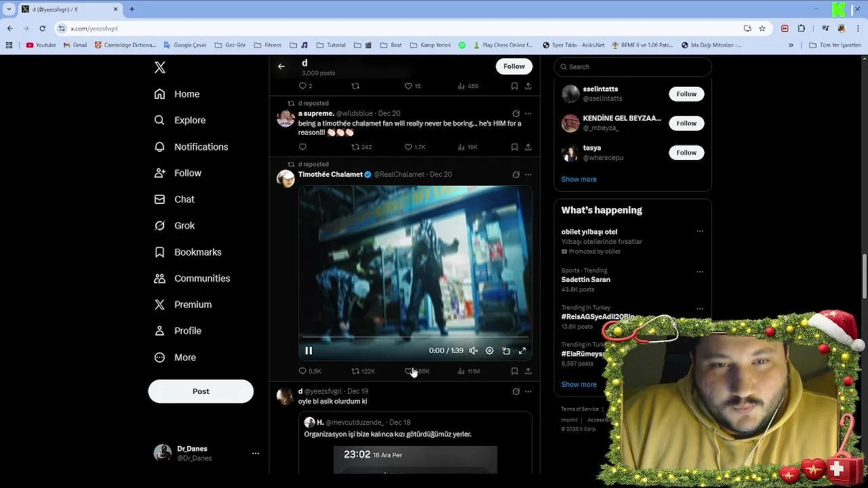Screen dimensions: 868x488
Task: Seek on the video progress bar
Action: [415, 336]
